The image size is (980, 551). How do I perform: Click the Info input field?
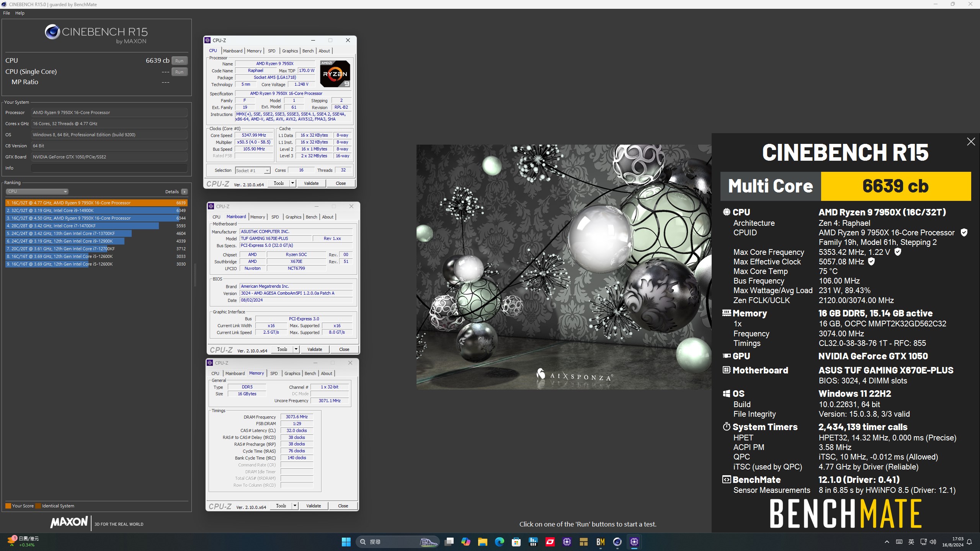click(109, 168)
